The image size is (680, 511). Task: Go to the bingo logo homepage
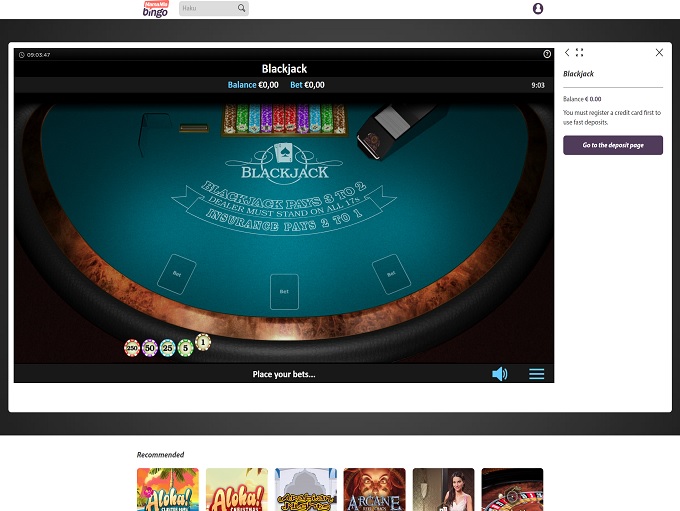156,9
